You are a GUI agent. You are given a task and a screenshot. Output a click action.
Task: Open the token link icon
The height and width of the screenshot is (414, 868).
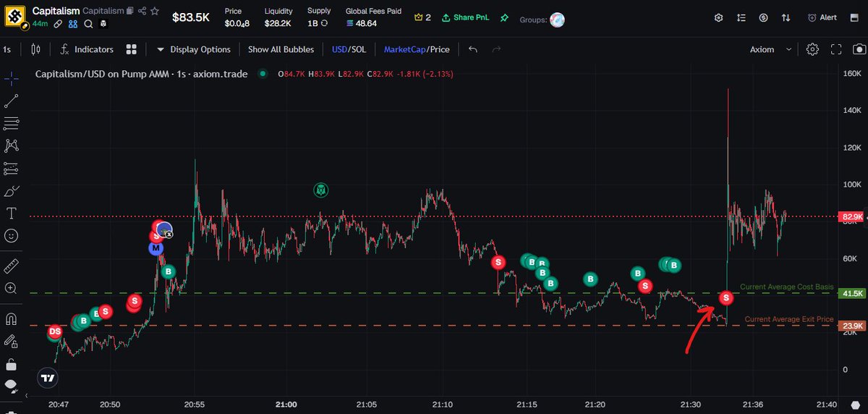click(x=58, y=24)
